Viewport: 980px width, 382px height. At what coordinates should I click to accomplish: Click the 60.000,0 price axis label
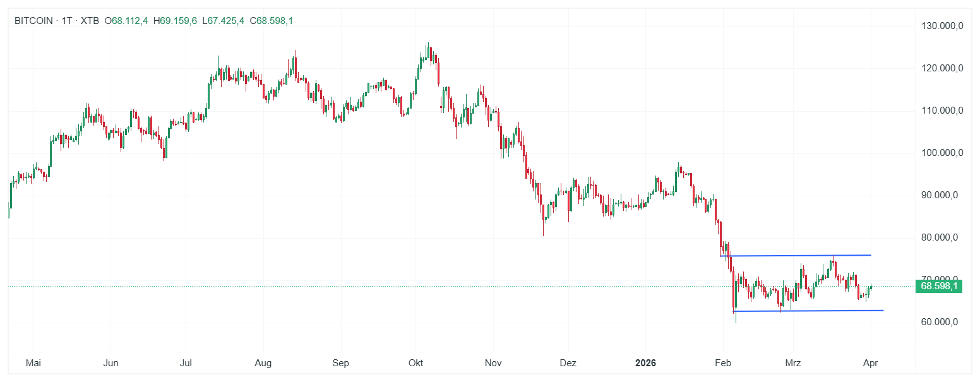(x=941, y=323)
